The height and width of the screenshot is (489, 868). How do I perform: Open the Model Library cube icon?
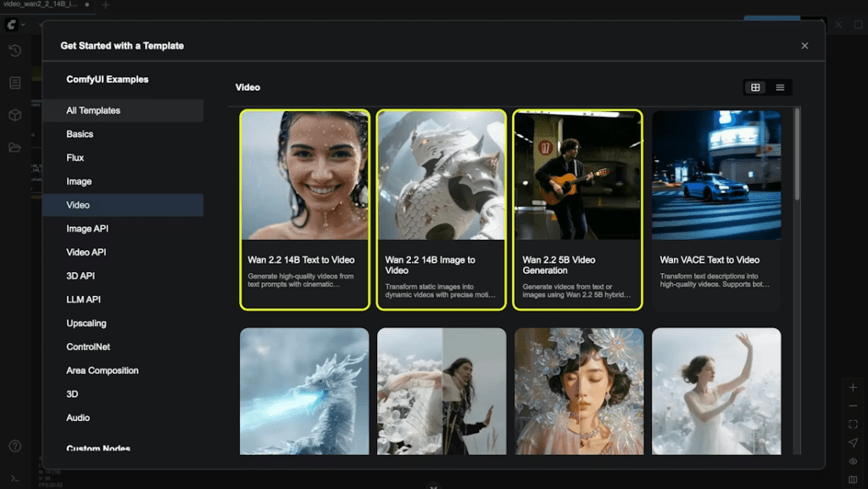coord(14,115)
